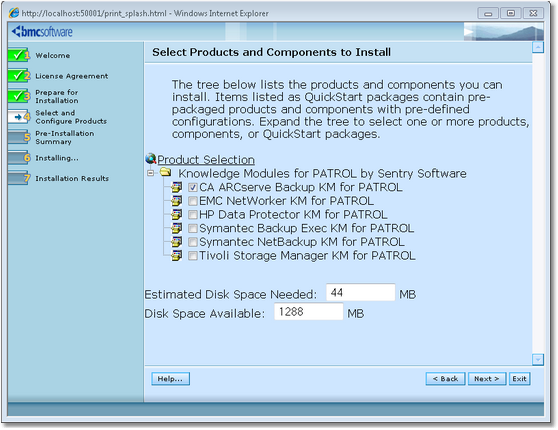Check HP Data Protector KM for PATROL
558x430 pixels.
(193, 215)
